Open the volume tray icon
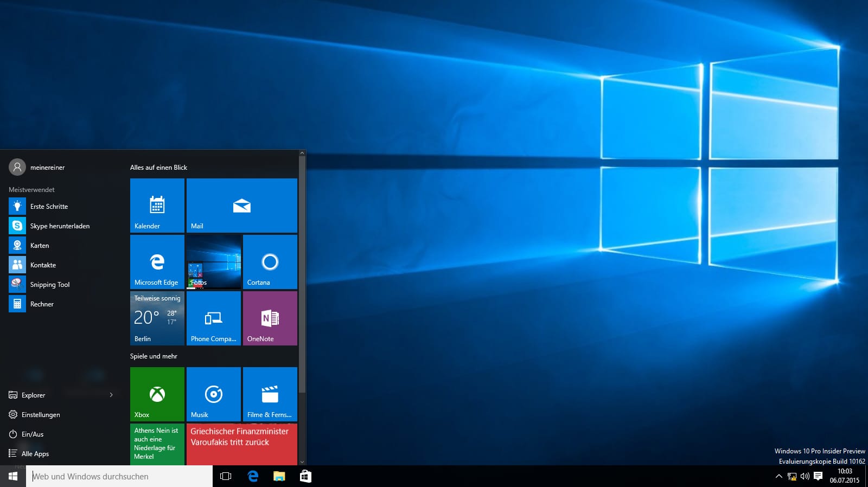Screen dimensions: 868x487 pos(805,476)
